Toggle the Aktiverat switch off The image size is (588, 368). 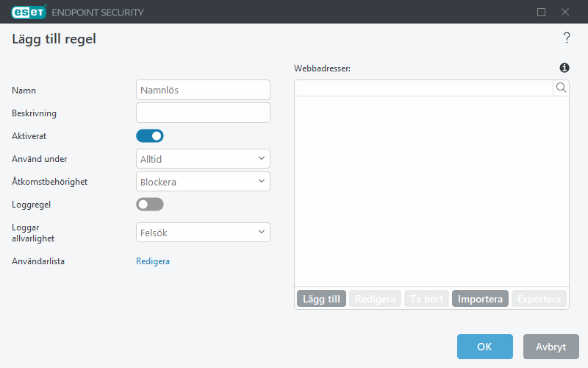coord(150,136)
